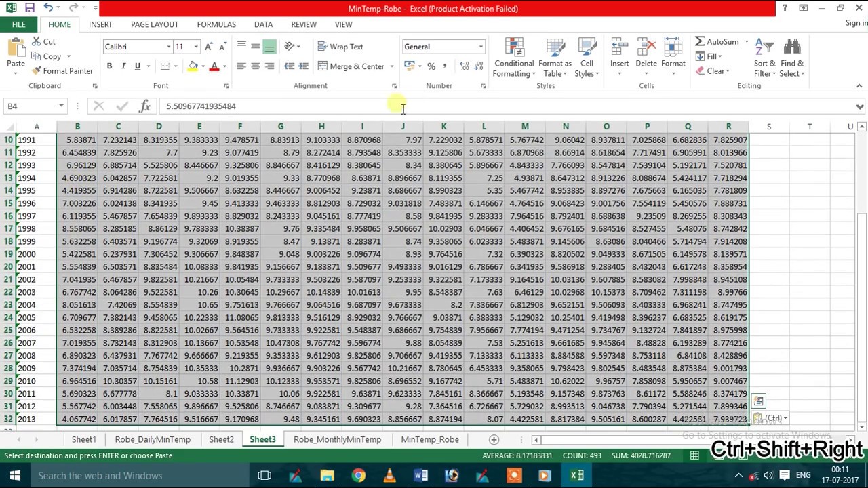Image resolution: width=868 pixels, height=488 pixels.
Task: Open the FILE tab
Action: point(19,24)
